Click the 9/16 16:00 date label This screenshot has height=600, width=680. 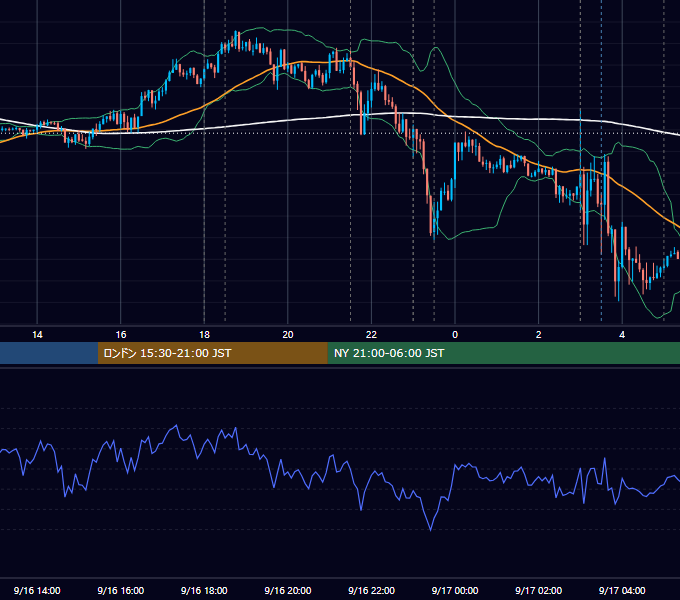coord(121,590)
